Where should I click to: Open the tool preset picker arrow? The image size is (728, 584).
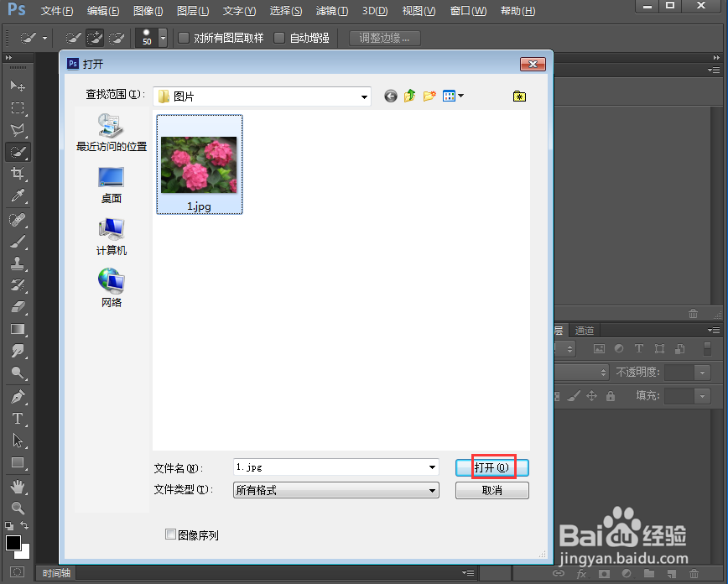tap(44, 38)
